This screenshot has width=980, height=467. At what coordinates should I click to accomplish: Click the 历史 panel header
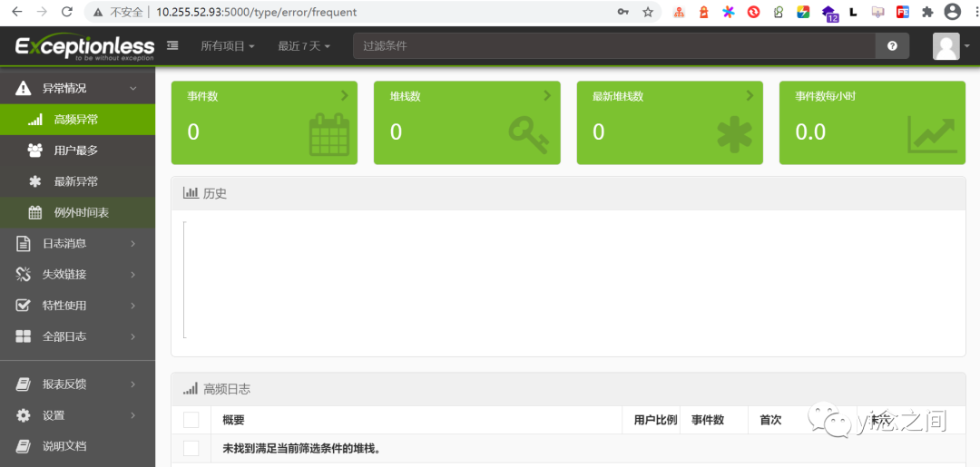pos(568,193)
